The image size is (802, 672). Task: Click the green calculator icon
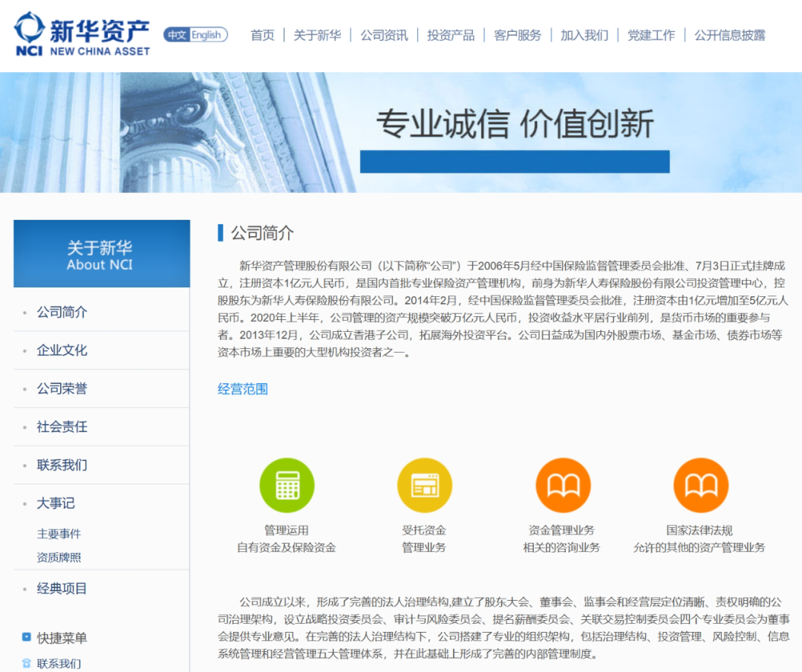point(287,486)
